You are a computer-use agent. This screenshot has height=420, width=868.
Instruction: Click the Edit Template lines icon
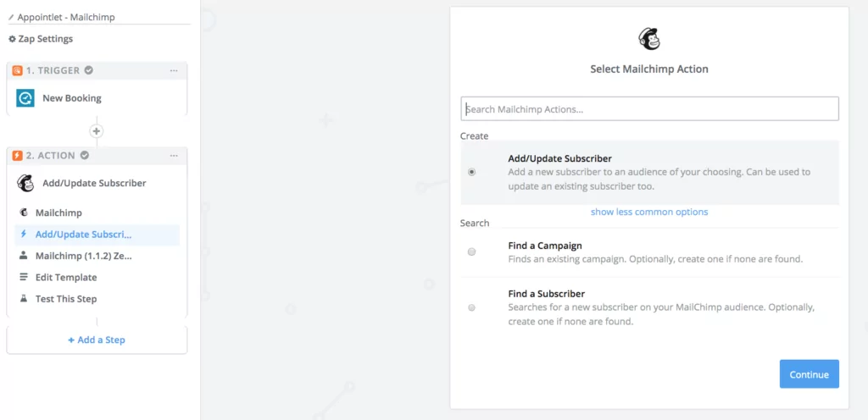coord(23,278)
